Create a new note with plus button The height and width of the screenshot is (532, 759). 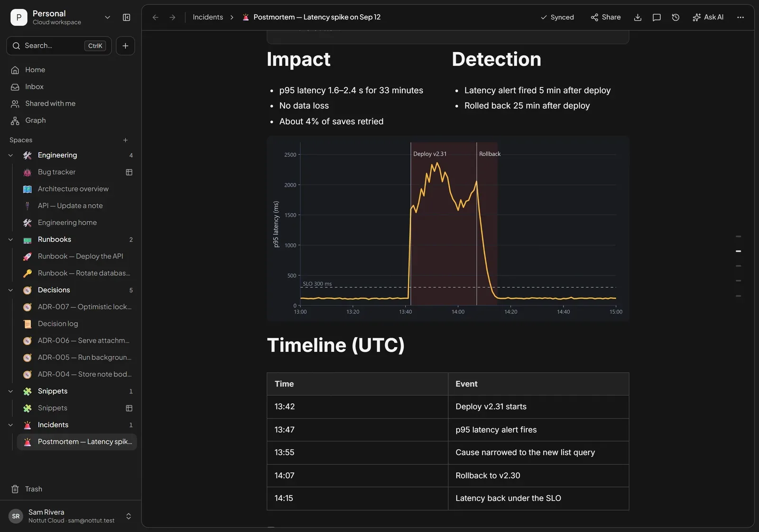pyautogui.click(x=125, y=46)
